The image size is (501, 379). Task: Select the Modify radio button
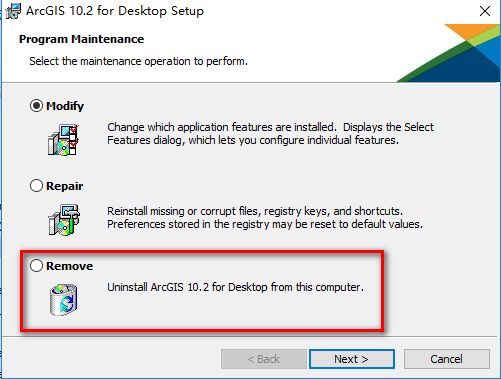[36, 106]
